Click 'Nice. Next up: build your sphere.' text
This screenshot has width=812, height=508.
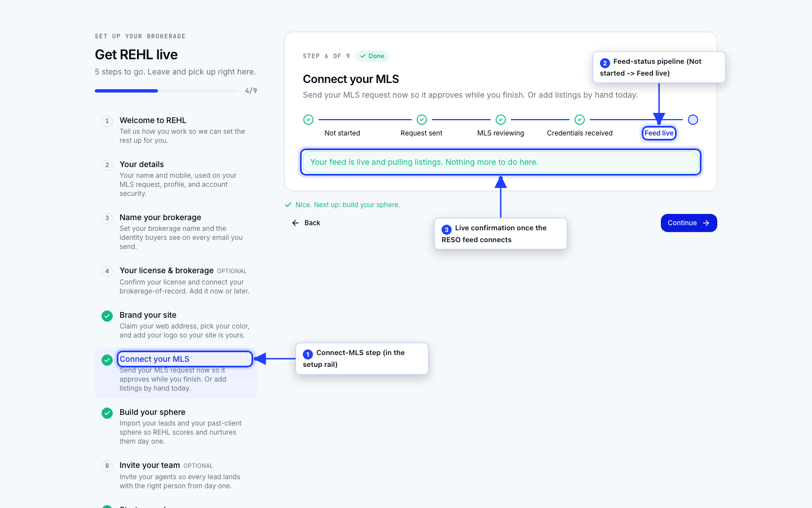point(348,205)
